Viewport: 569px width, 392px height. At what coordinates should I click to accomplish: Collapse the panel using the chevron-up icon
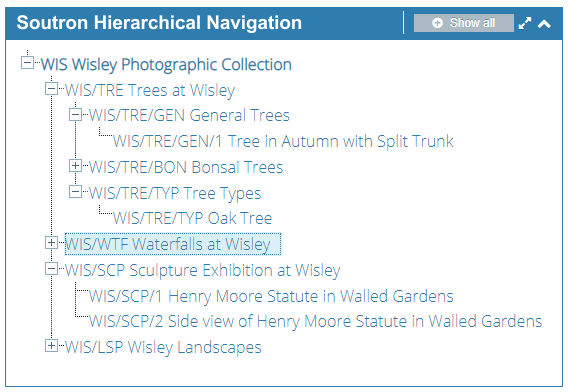click(x=544, y=24)
